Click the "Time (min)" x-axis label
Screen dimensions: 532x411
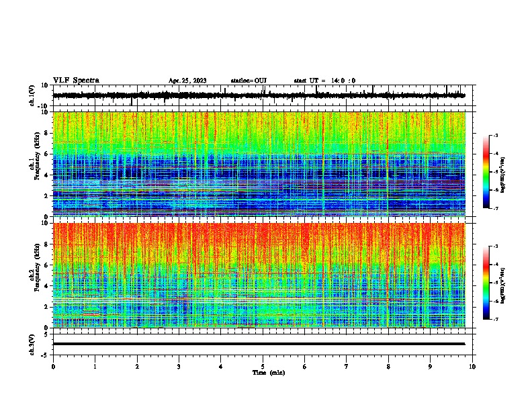[269, 373]
